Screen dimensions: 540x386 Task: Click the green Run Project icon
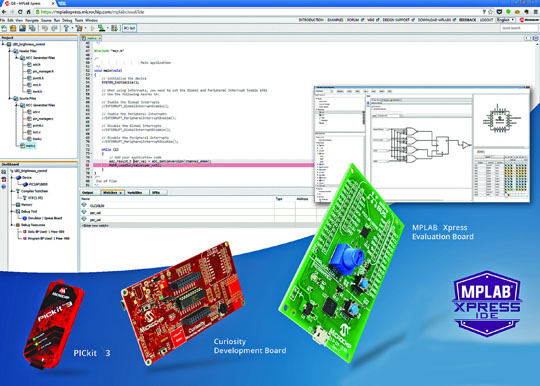[93, 28]
